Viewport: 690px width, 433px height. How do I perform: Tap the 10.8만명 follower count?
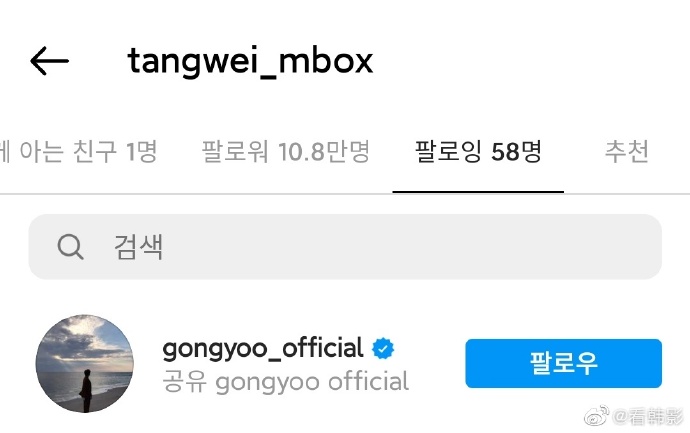[324, 151]
